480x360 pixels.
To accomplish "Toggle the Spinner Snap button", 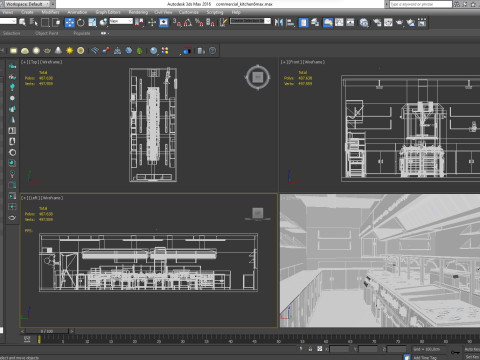I will (210, 22).
